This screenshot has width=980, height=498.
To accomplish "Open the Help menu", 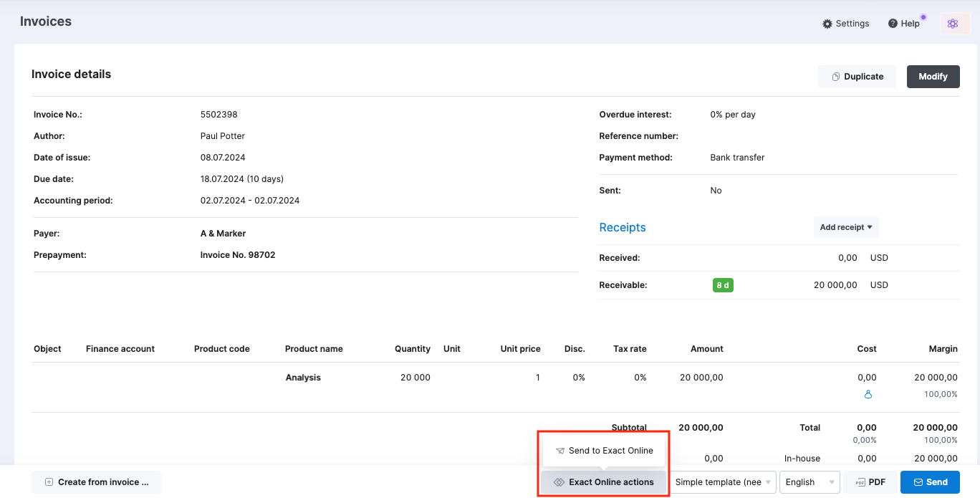I will pos(904,24).
